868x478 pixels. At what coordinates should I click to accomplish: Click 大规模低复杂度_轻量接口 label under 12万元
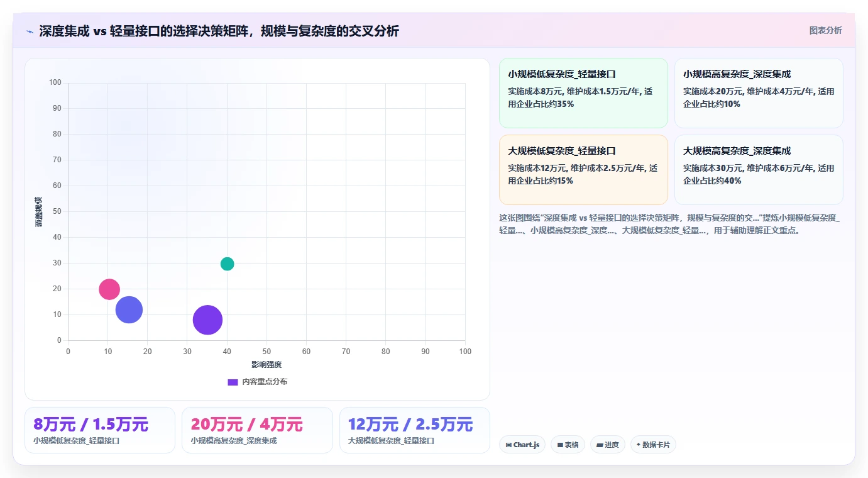tap(391, 441)
